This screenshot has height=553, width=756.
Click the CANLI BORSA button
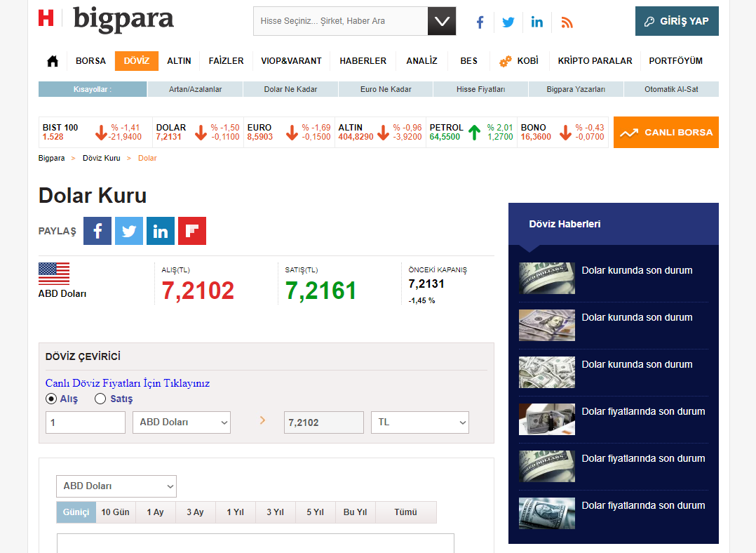[x=666, y=132]
